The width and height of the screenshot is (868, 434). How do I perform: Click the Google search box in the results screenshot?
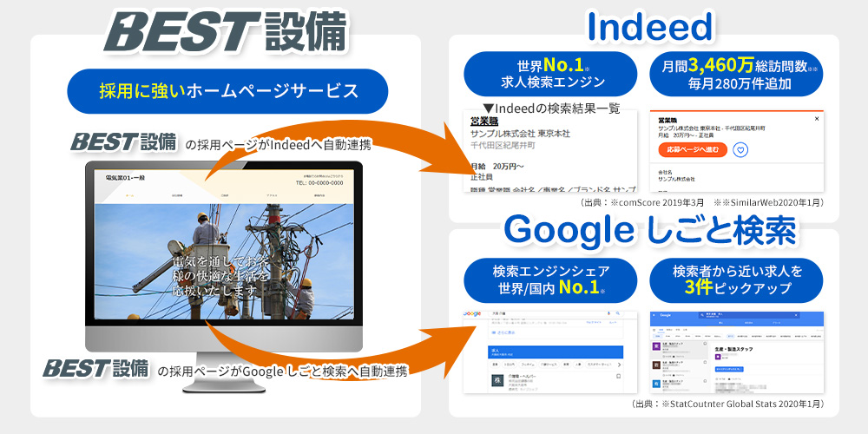point(556,313)
